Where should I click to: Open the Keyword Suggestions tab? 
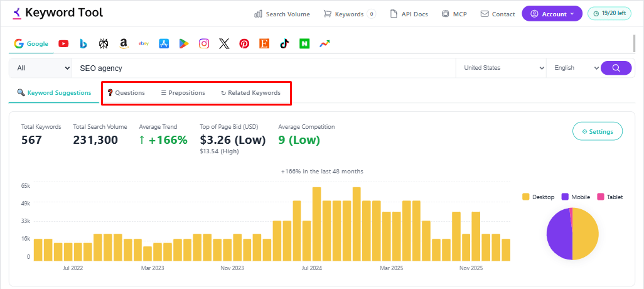[54, 92]
